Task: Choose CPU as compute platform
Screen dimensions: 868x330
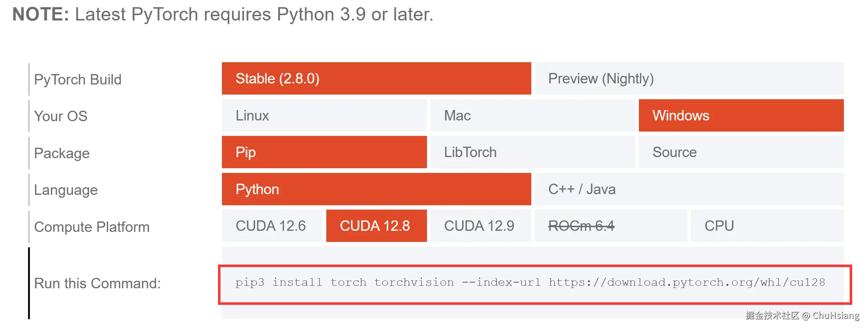Action: click(x=767, y=226)
